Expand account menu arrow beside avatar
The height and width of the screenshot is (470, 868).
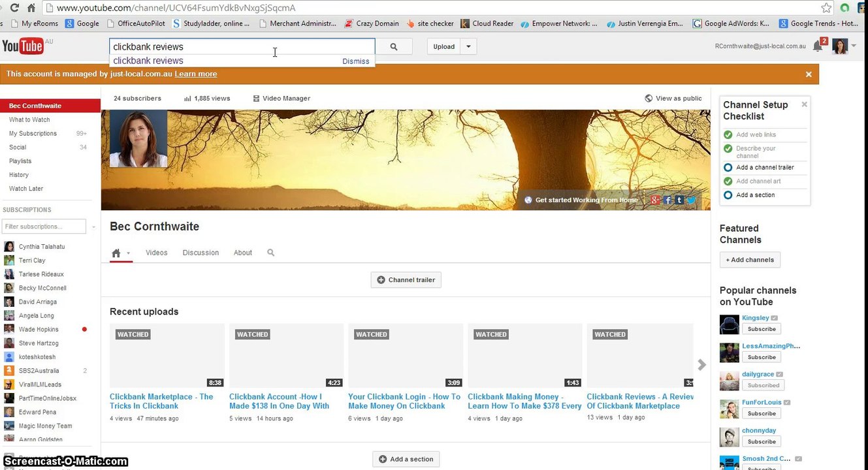tap(854, 46)
